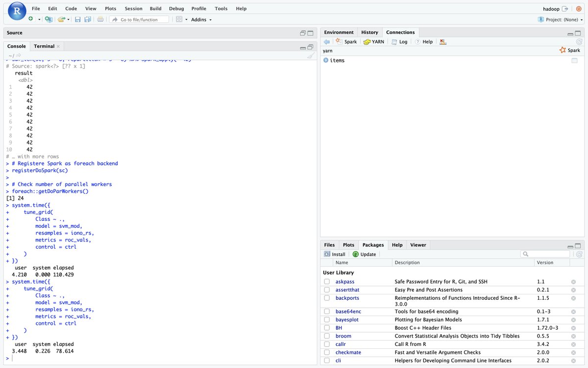Remove the broom package icon
The image size is (588, 368).
[573, 336]
